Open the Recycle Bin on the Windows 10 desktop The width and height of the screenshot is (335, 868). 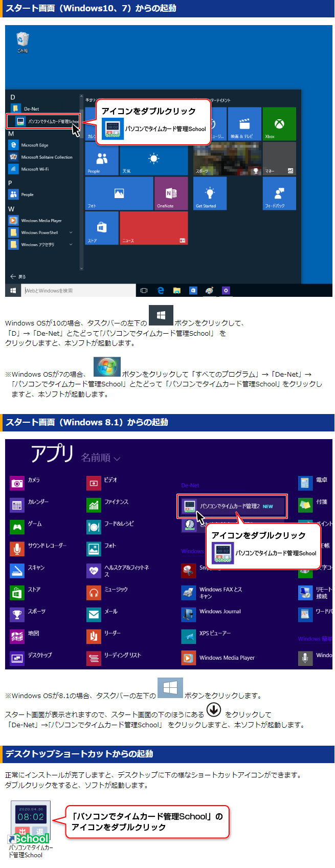point(23,42)
